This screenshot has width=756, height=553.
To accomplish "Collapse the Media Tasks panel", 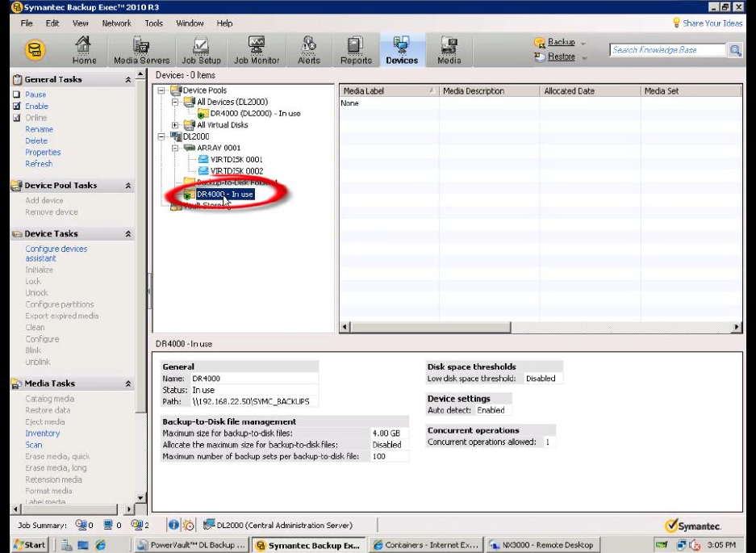I will (x=128, y=383).
